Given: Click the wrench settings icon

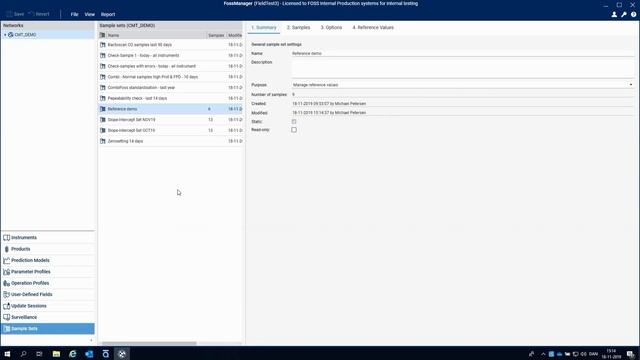Looking at the screenshot, I should tap(624, 14).
